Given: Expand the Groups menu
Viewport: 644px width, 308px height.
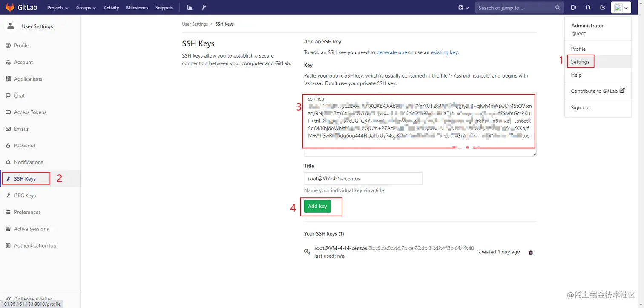Looking at the screenshot, I should click(86, 8).
